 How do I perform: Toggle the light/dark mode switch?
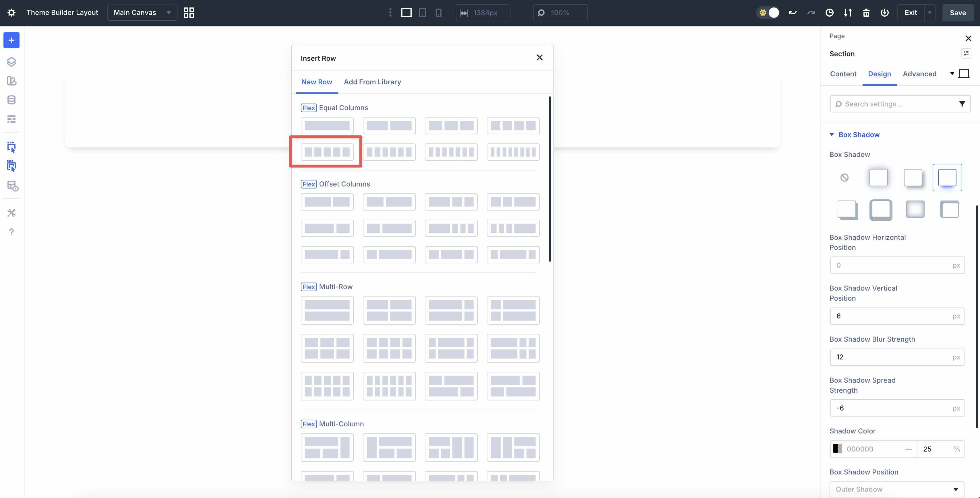point(768,13)
